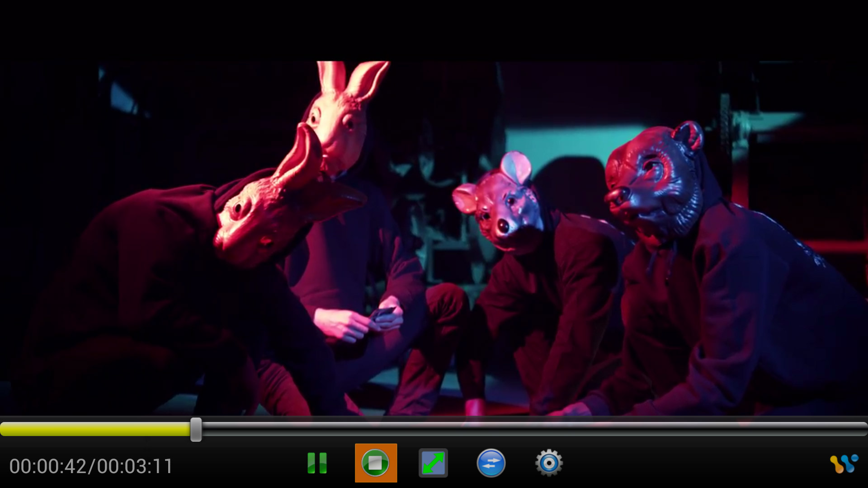Click the blue swap arrows icon

[491, 463]
